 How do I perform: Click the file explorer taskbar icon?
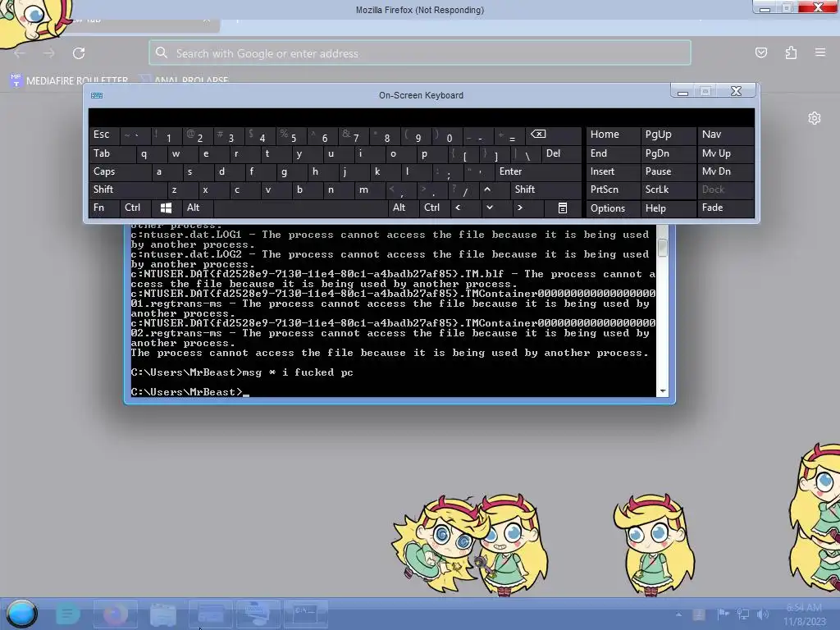pyautogui.click(x=163, y=614)
